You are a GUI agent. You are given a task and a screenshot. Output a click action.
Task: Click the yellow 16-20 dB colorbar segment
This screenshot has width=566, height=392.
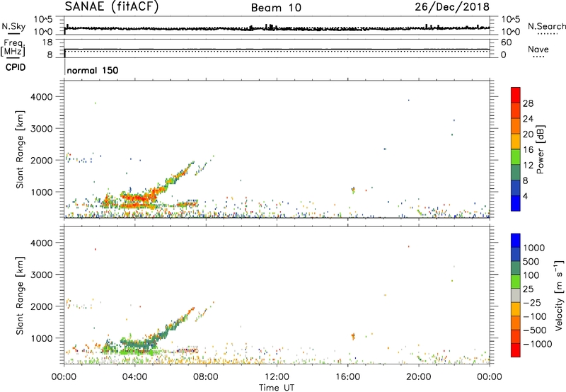pos(516,142)
